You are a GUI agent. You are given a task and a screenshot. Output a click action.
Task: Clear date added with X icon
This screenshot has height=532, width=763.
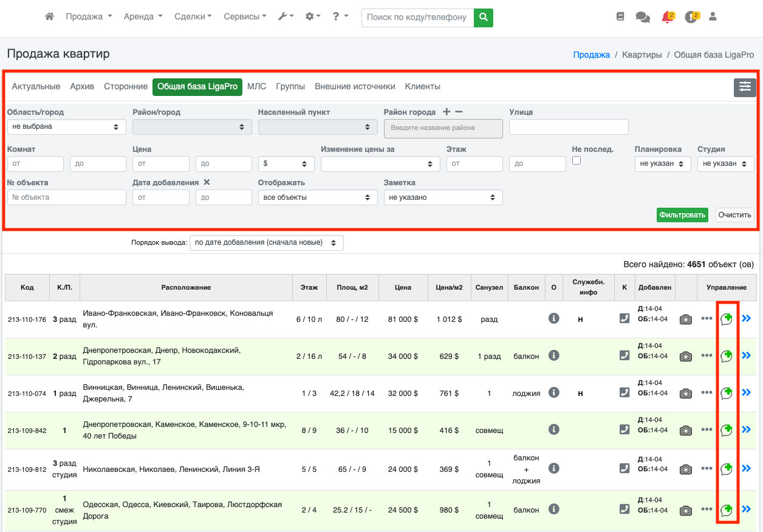pyautogui.click(x=207, y=182)
